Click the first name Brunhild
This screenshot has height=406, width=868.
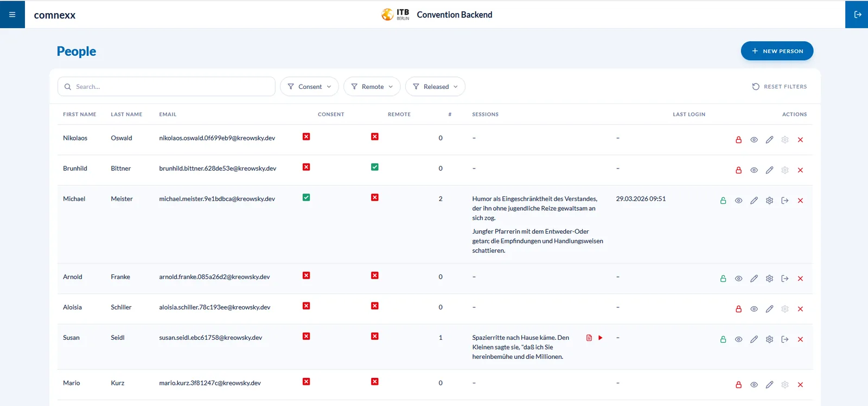pos(75,169)
